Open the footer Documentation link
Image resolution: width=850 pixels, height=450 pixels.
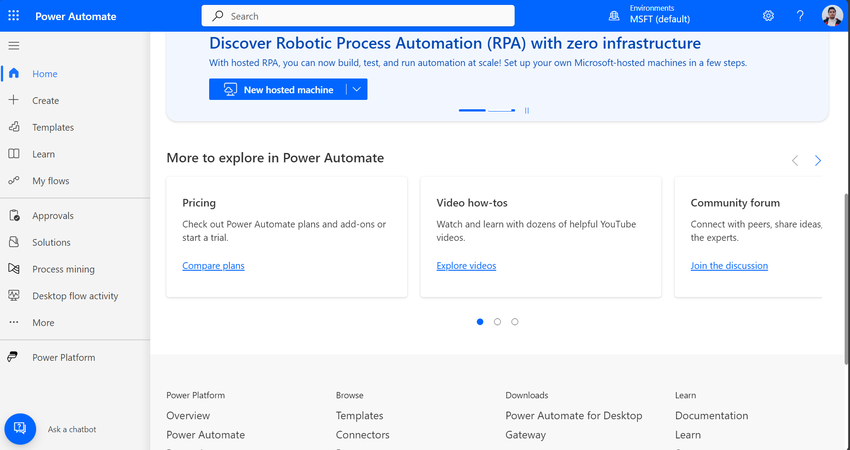[711, 415]
